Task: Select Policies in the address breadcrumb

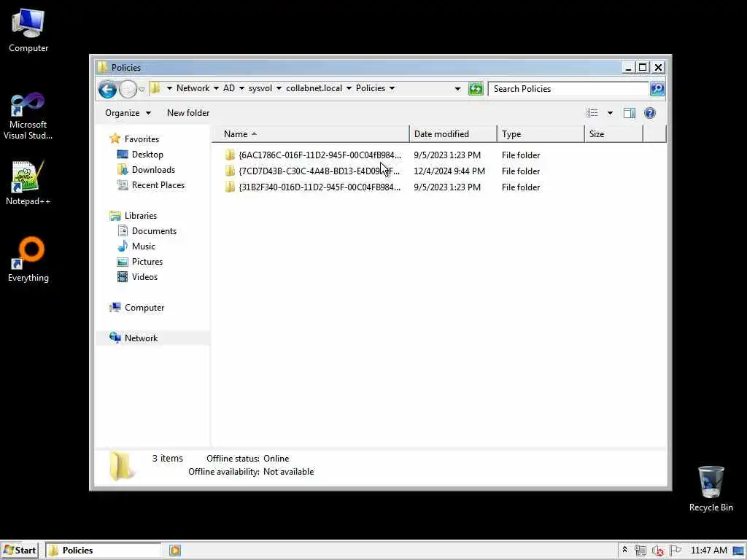Action: [x=370, y=88]
